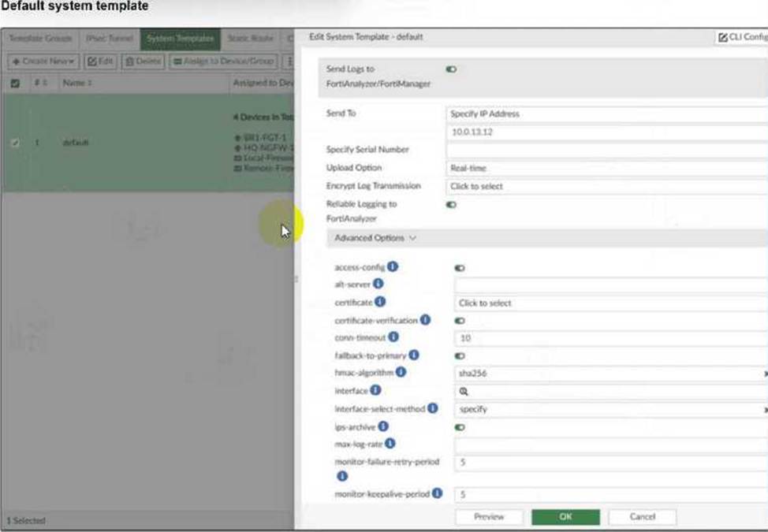768x532 pixels.
Task: Click info icon next to access-config
Action: pos(393,267)
